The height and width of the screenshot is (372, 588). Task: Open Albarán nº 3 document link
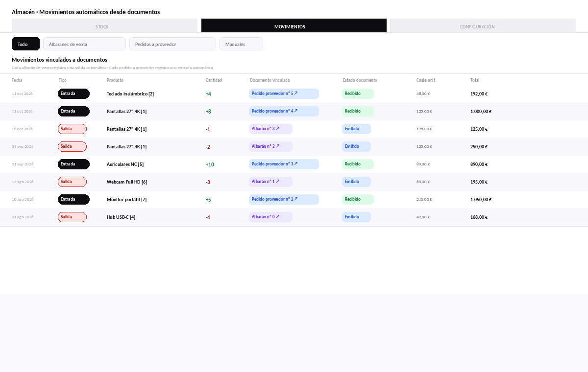(x=270, y=129)
